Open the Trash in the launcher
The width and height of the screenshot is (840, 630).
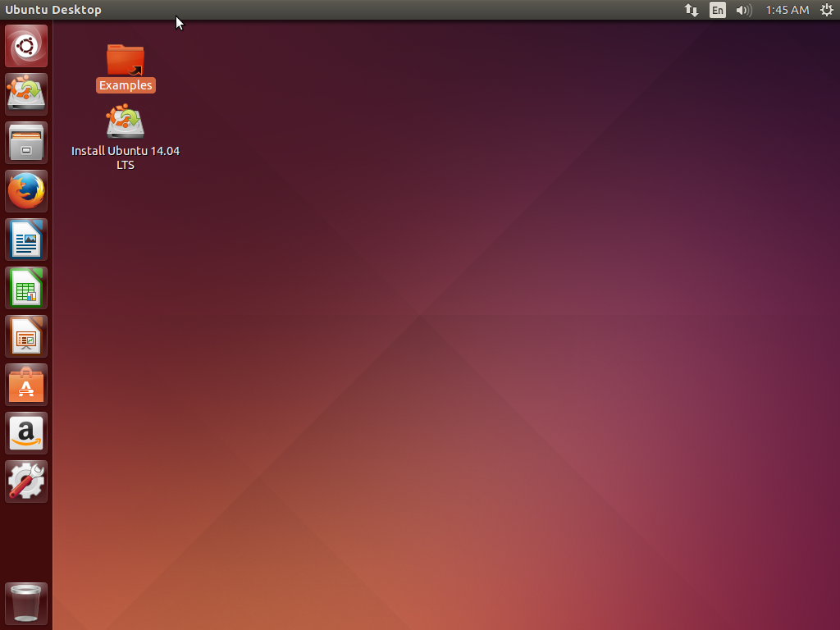click(26, 604)
